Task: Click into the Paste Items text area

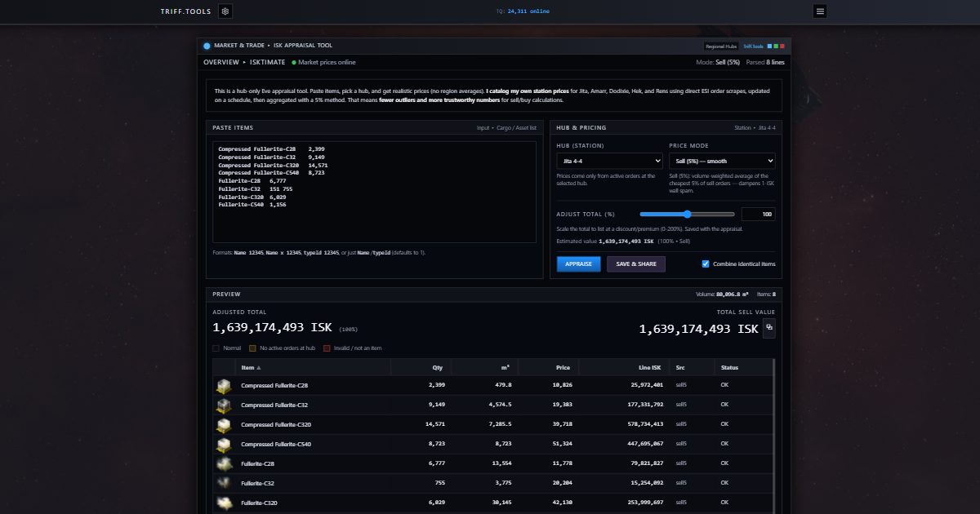Action: click(x=374, y=192)
